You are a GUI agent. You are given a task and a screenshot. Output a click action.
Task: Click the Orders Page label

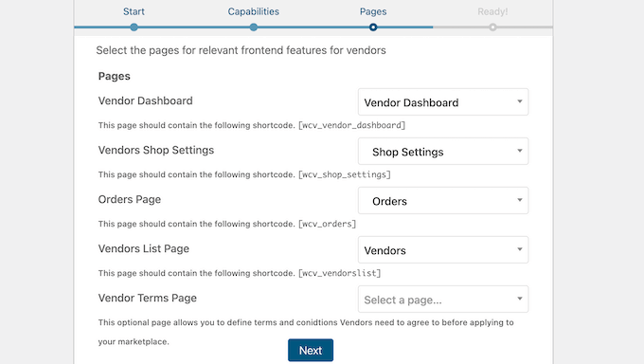point(130,199)
